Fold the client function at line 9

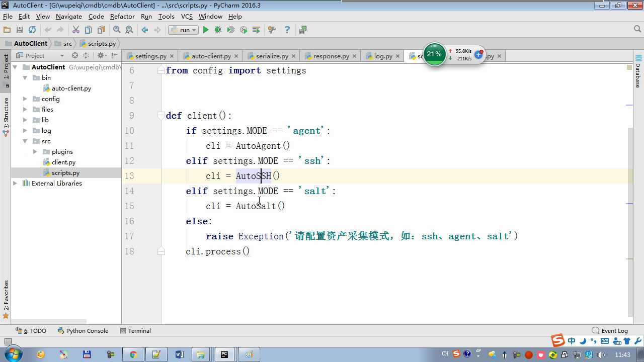161,115
